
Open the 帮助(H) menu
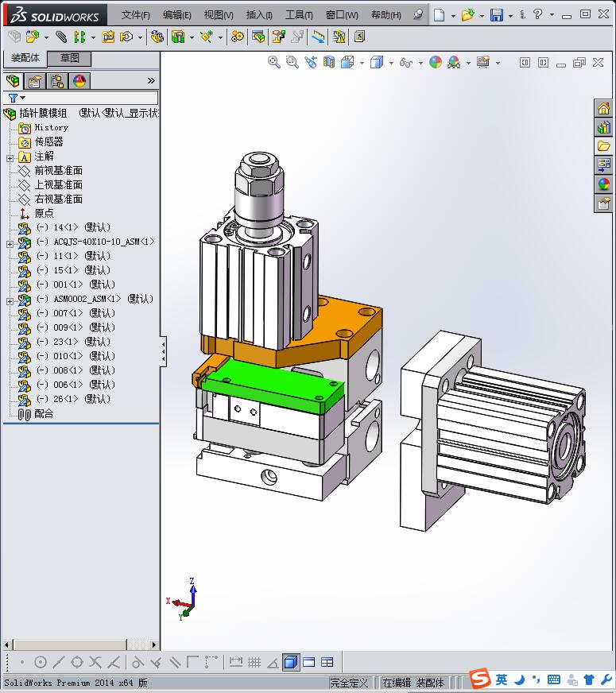click(x=385, y=15)
